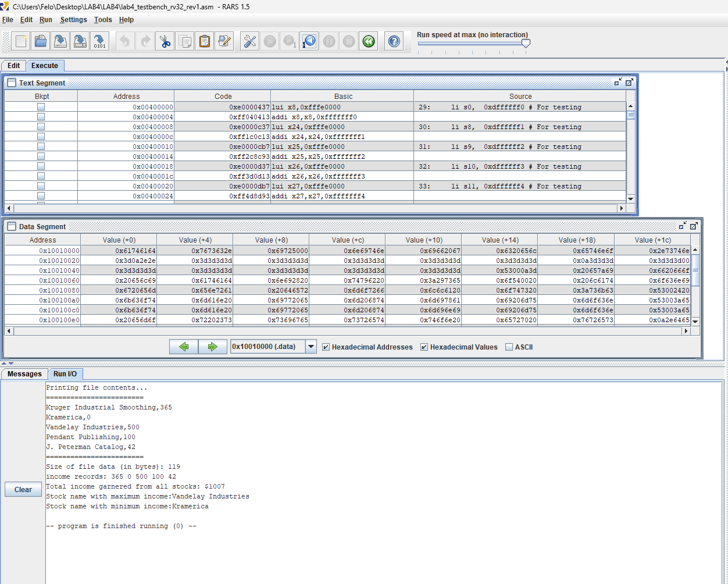Click the Undo arrow icon

125,41
